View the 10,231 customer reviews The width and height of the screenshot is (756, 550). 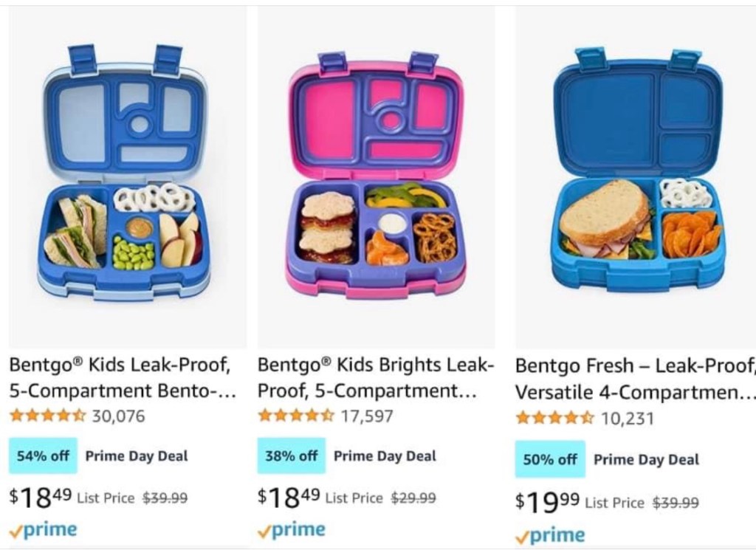click(627, 419)
